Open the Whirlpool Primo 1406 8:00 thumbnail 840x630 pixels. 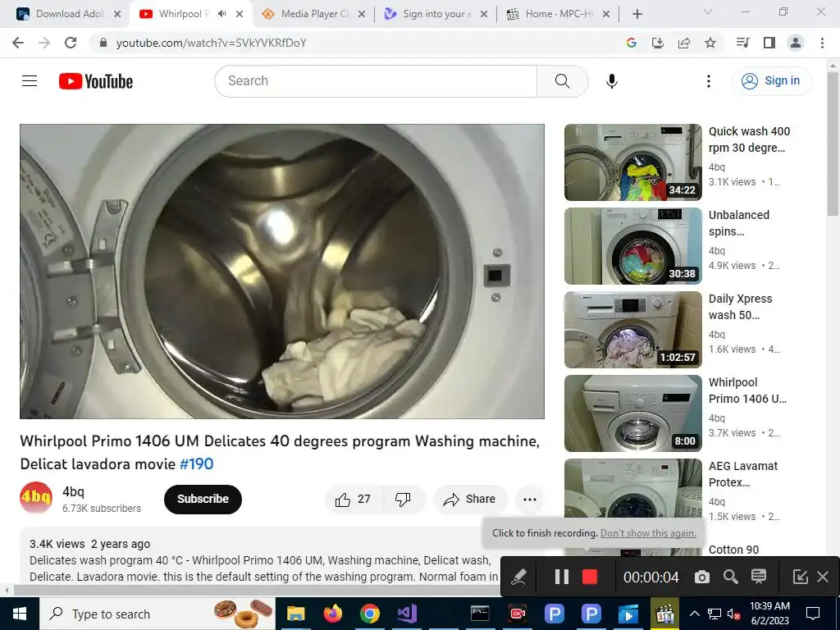[x=632, y=413]
